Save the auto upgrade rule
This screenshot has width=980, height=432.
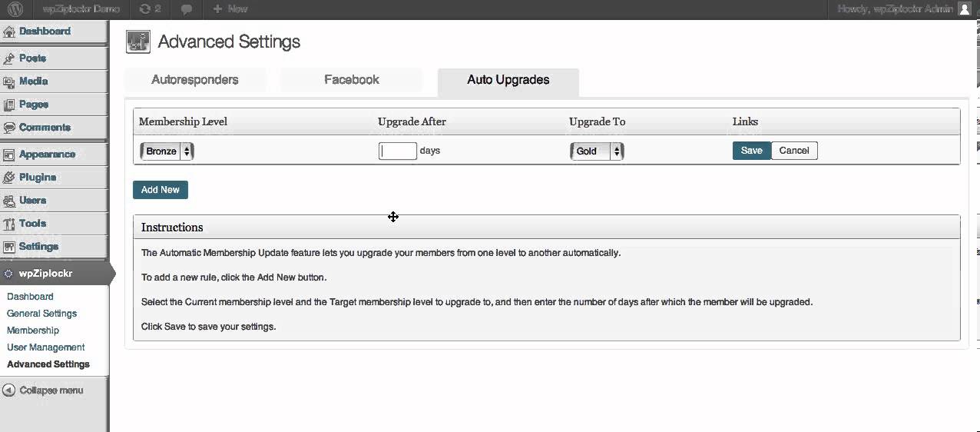pyautogui.click(x=751, y=151)
